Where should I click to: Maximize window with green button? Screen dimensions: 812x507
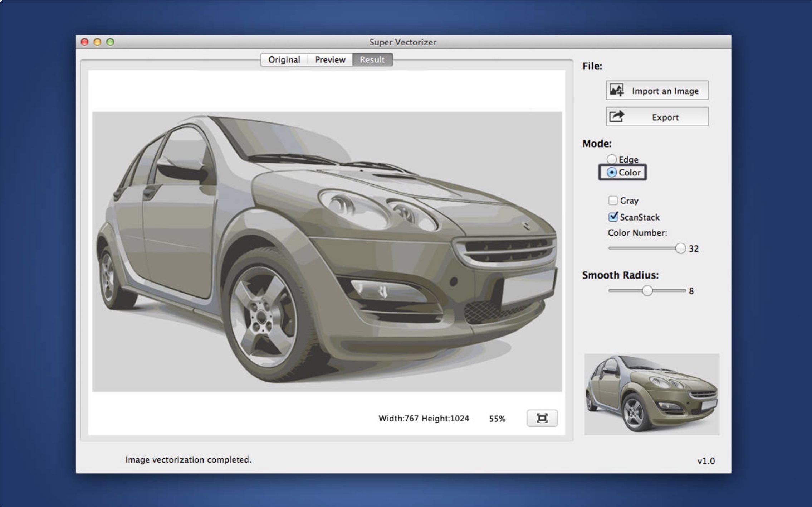click(x=110, y=42)
